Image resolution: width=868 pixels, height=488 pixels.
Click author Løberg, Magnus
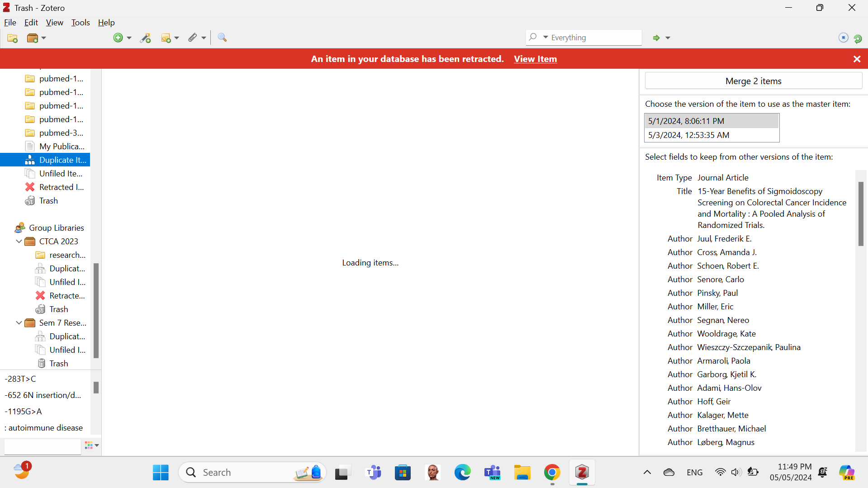[x=726, y=442]
